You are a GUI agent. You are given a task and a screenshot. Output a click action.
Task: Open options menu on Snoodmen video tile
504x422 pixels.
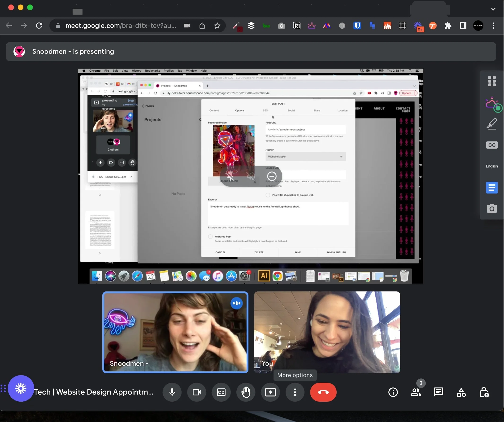(237, 303)
